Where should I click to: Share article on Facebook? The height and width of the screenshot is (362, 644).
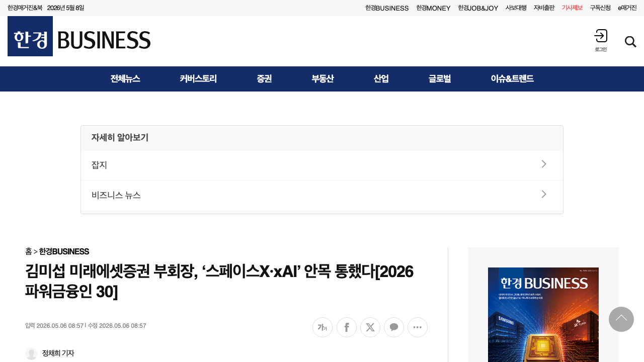(x=347, y=327)
